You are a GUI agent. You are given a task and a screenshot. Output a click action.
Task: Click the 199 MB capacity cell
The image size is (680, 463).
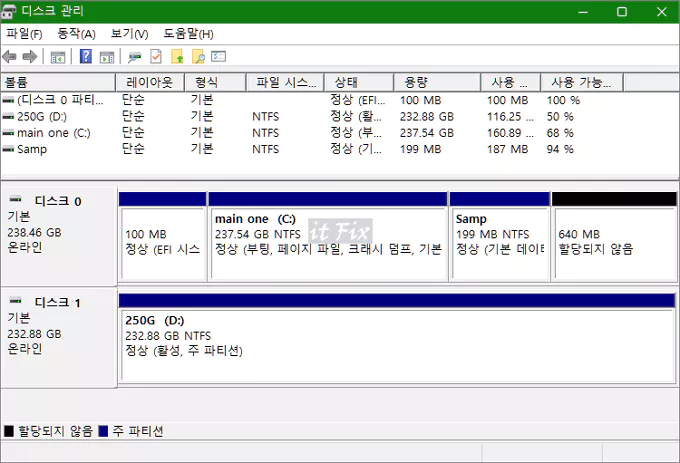(420, 150)
